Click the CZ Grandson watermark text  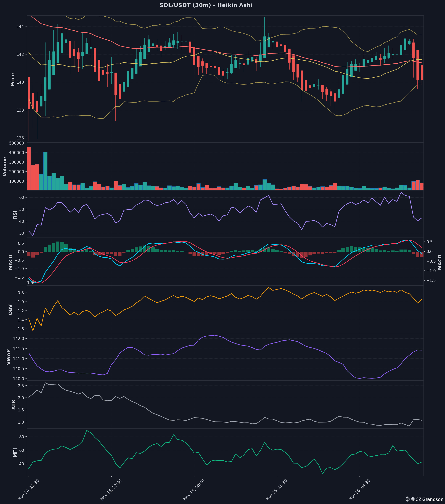click(x=429, y=499)
